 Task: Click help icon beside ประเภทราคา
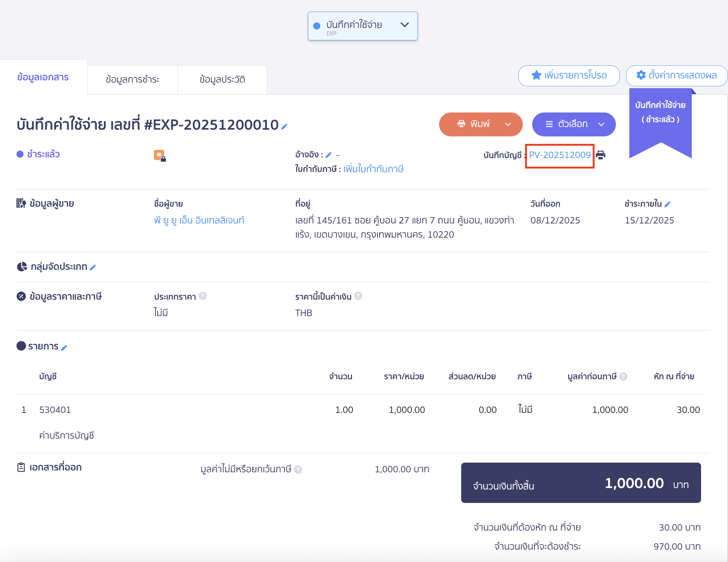(x=203, y=296)
